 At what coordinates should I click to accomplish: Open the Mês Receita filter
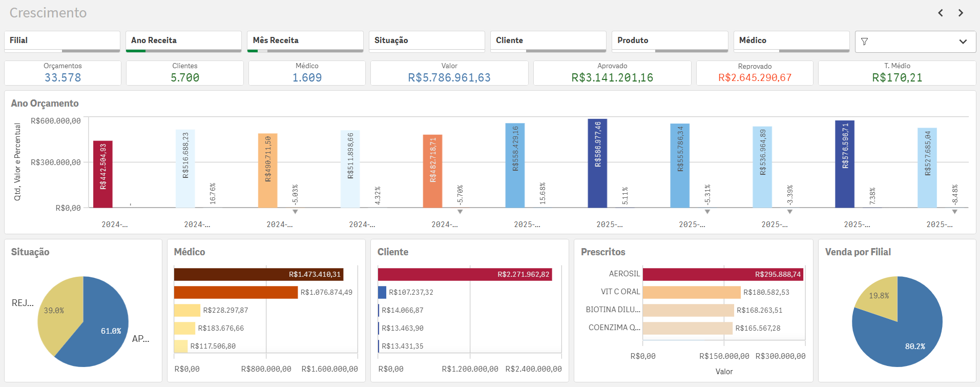coord(305,40)
